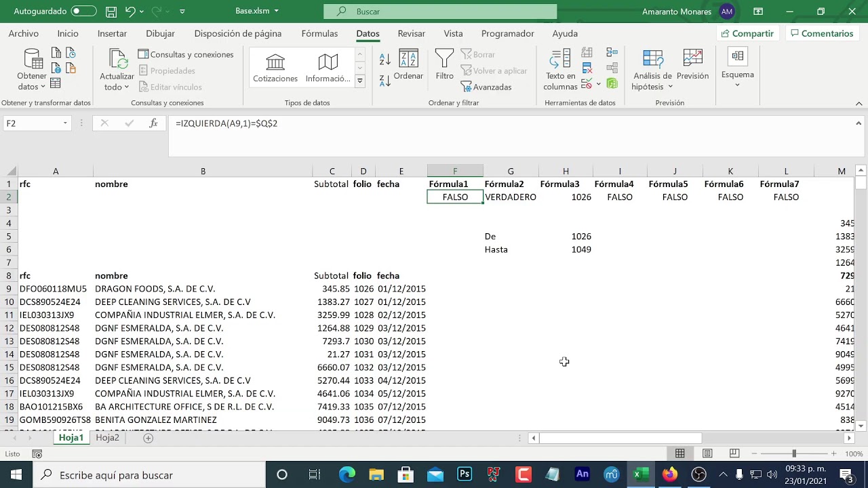Click the zoom slider handle
This screenshot has height=488, width=868.
pyautogui.click(x=794, y=453)
